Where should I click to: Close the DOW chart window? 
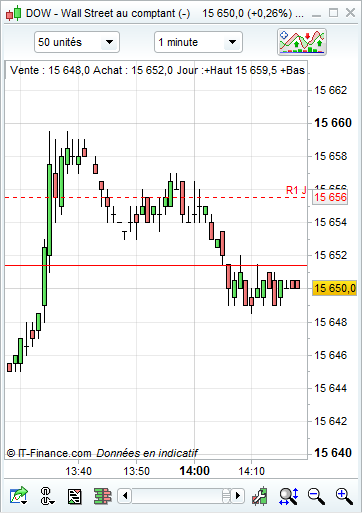tap(350, 13)
